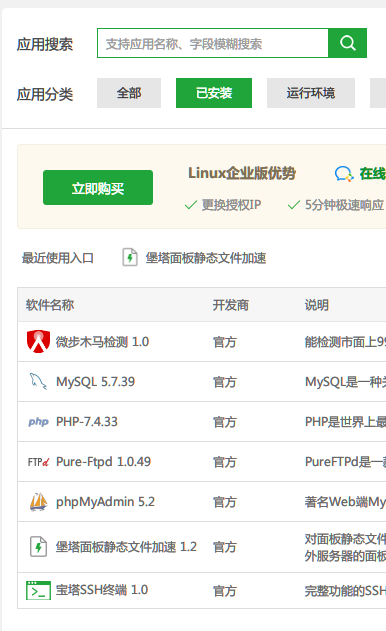
Task: Click the php logo icon
Action: click(x=38, y=421)
